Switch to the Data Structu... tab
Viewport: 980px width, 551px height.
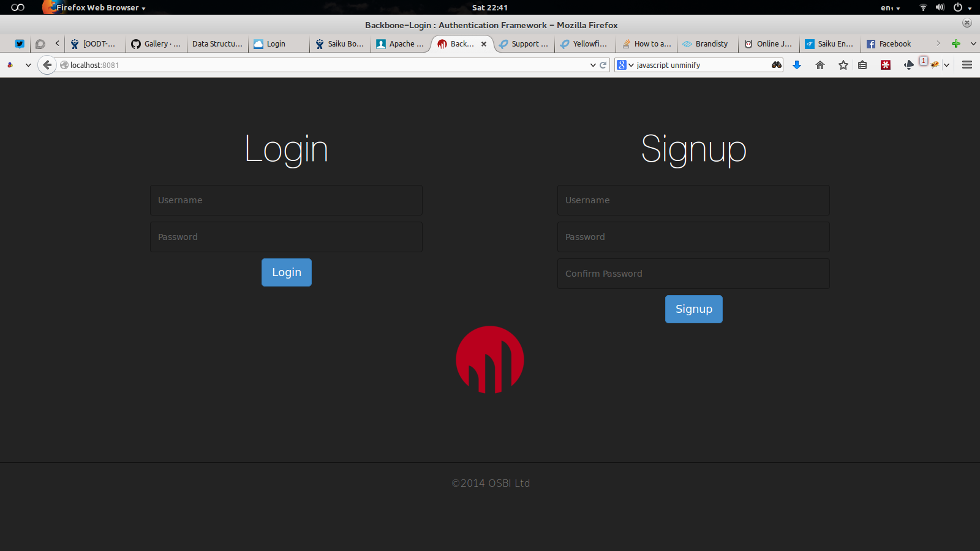[x=217, y=44]
